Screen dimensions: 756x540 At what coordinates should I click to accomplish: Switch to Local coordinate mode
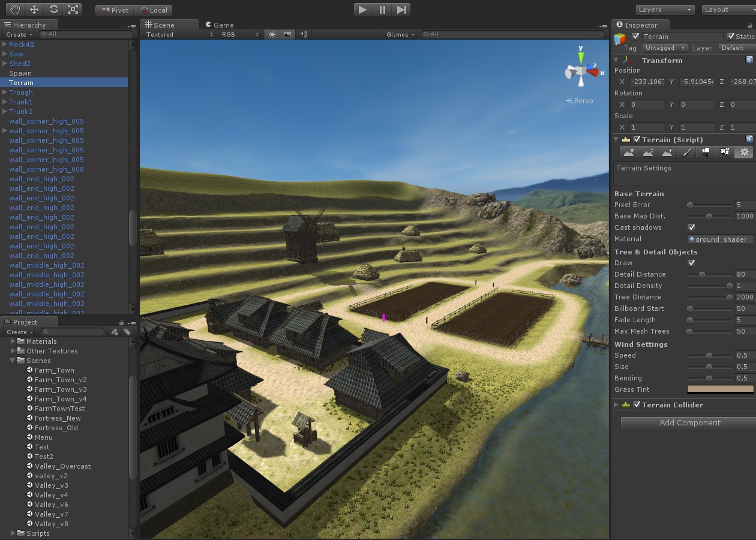156,10
